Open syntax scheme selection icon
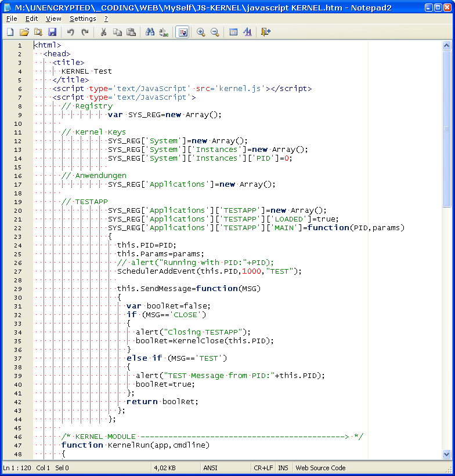The height and width of the screenshot is (476, 455). click(233, 32)
